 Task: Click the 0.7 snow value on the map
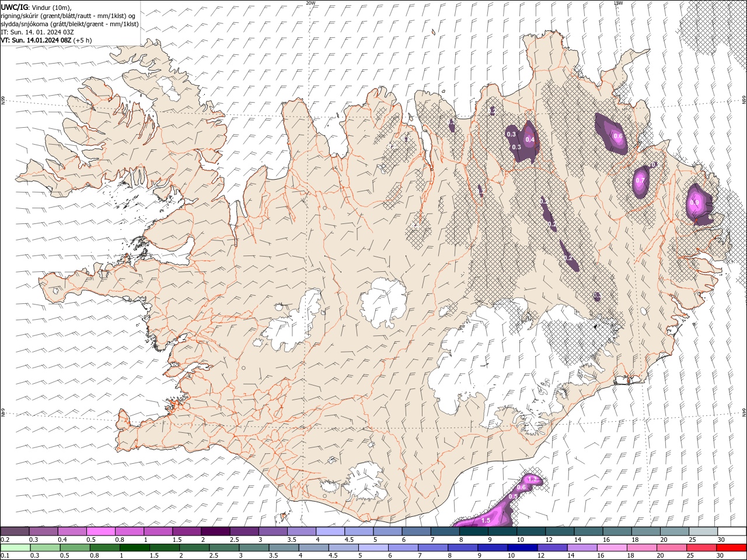coord(640,181)
